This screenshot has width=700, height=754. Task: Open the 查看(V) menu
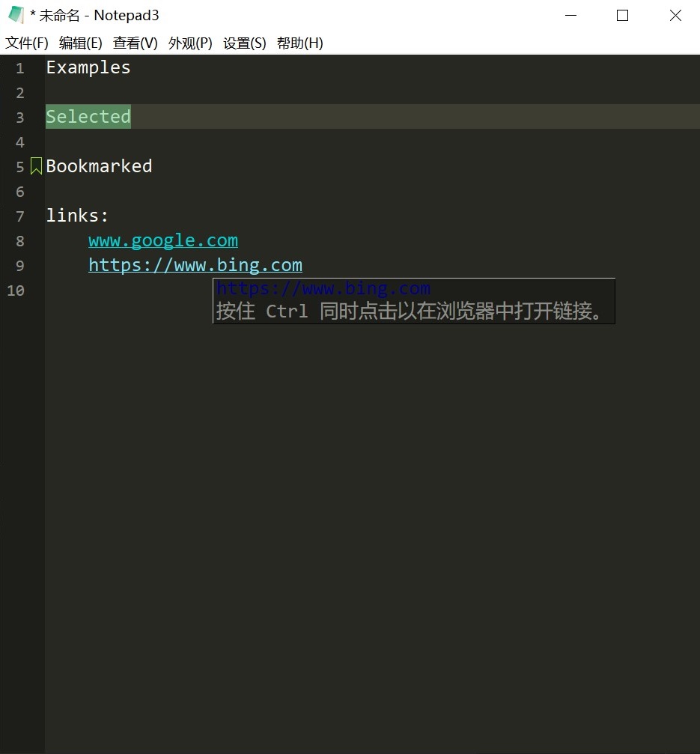pos(134,43)
